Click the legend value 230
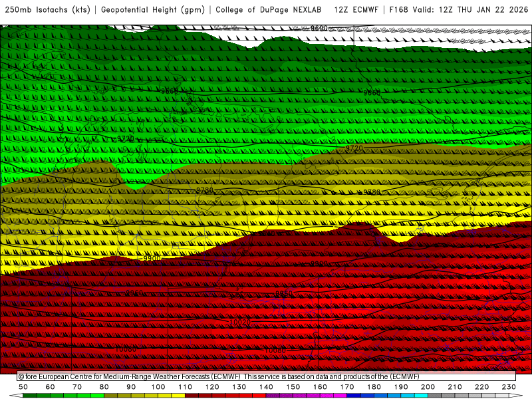532x399 pixels. (509, 387)
